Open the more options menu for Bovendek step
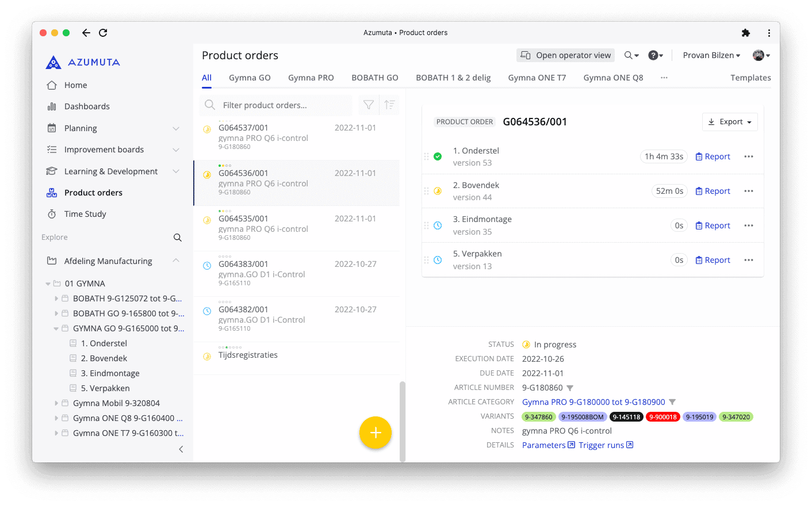812x505 pixels. coord(748,190)
